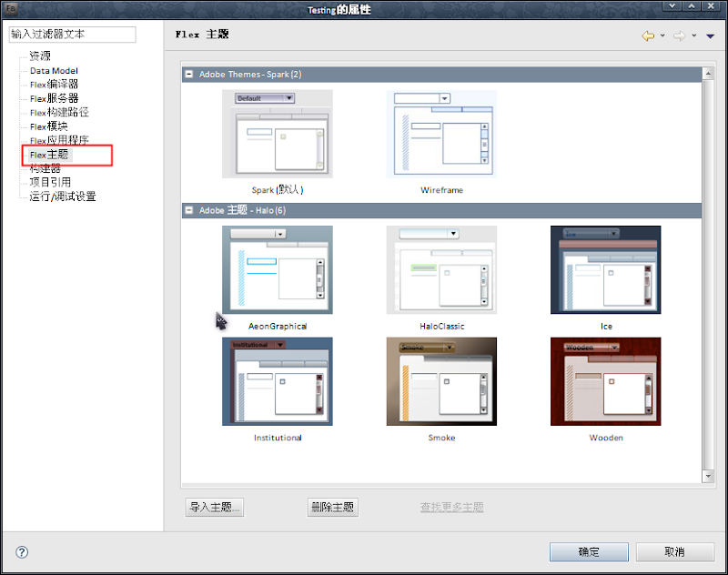Click the theme list scroll up arrow
This screenshot has width=728, height=575.
[x=708, y=74]
